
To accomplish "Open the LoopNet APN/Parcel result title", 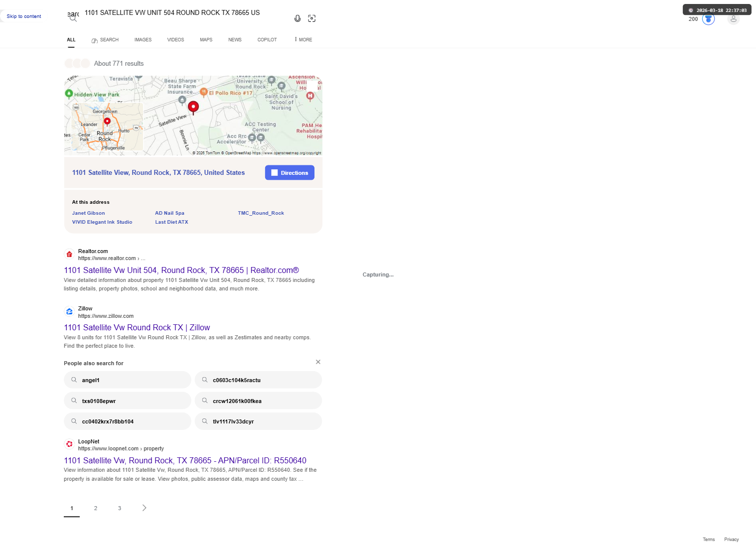I will (x=185, y=460).
